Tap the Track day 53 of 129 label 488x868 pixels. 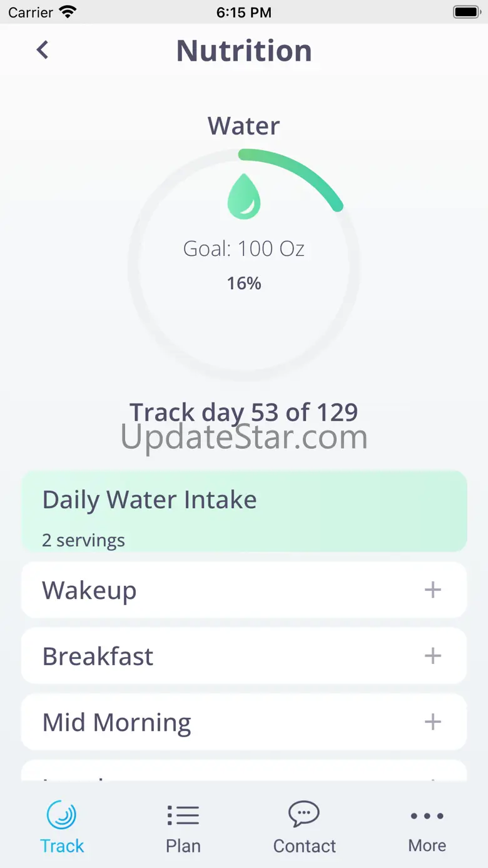[x=244, y=412]
